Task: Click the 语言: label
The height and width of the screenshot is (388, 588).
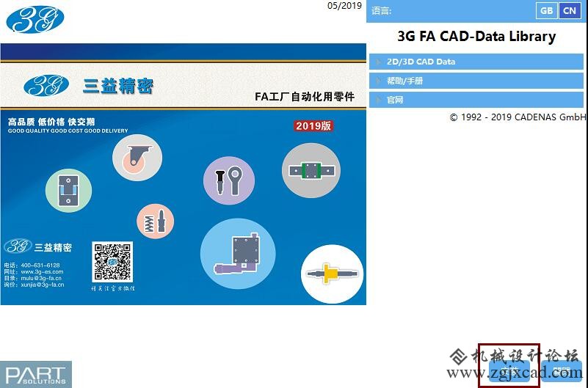Action: pyautogui.click(x=382, y=11)
